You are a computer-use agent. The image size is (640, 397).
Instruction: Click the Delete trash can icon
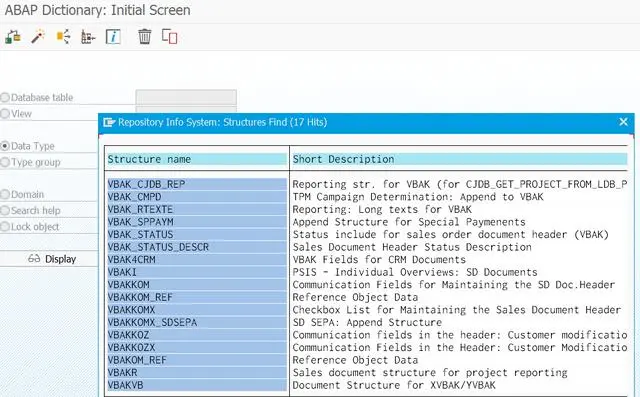click(144, 37)
